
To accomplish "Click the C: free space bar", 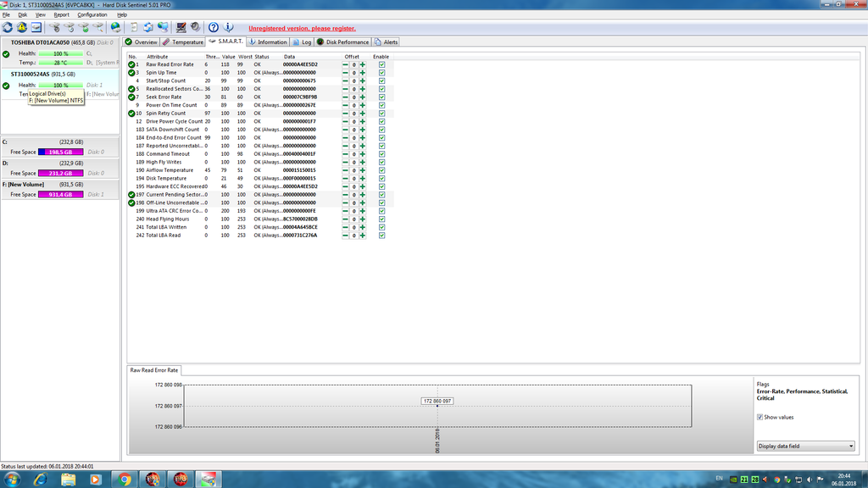I will pyautogui.click(x=60, y=152).
